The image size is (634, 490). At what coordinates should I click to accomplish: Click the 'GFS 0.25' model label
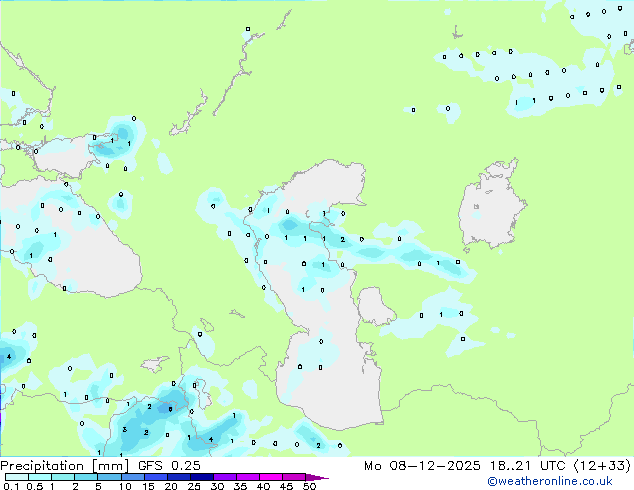169,466
